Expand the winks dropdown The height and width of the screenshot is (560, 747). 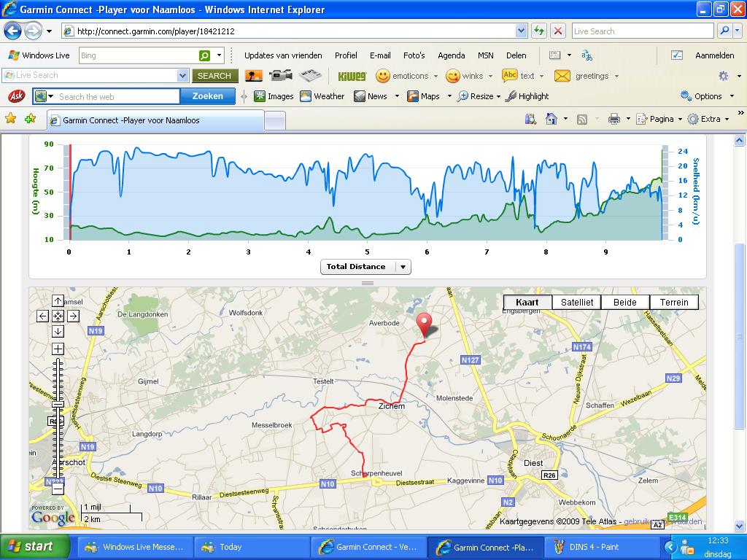(490, 76)
